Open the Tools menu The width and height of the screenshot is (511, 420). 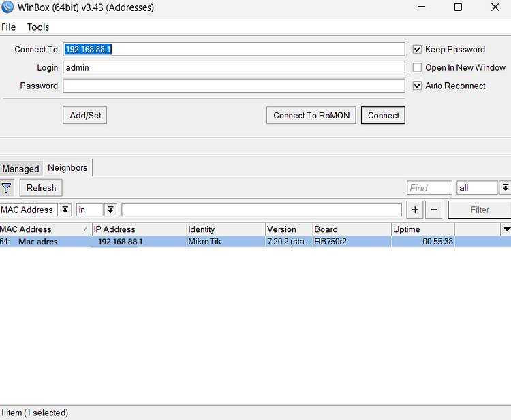(38, 27)
